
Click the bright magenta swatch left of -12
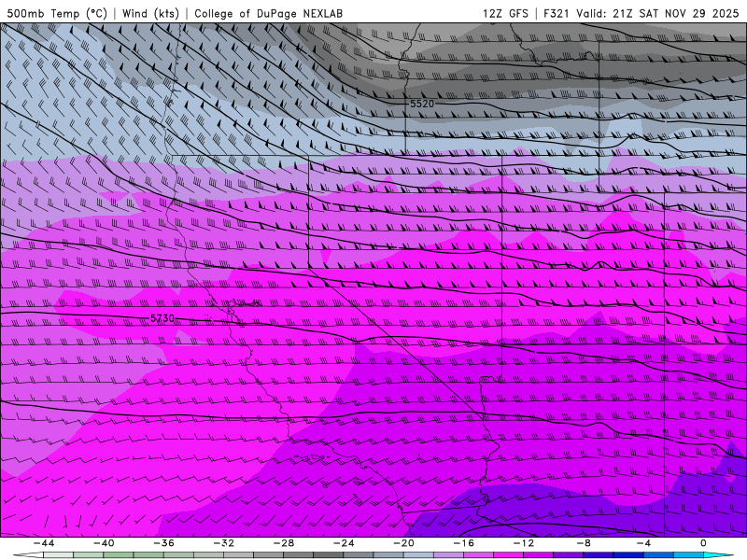click(x=509, y=555)
